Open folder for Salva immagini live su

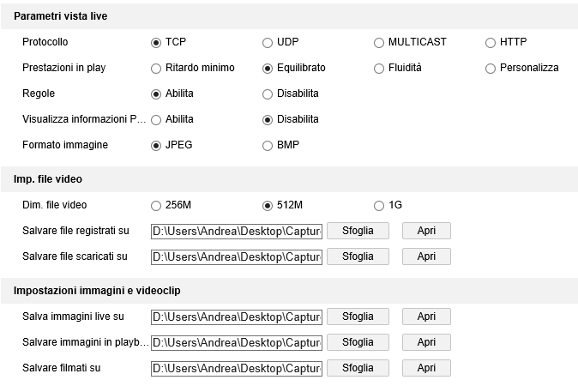coord(426,317)
